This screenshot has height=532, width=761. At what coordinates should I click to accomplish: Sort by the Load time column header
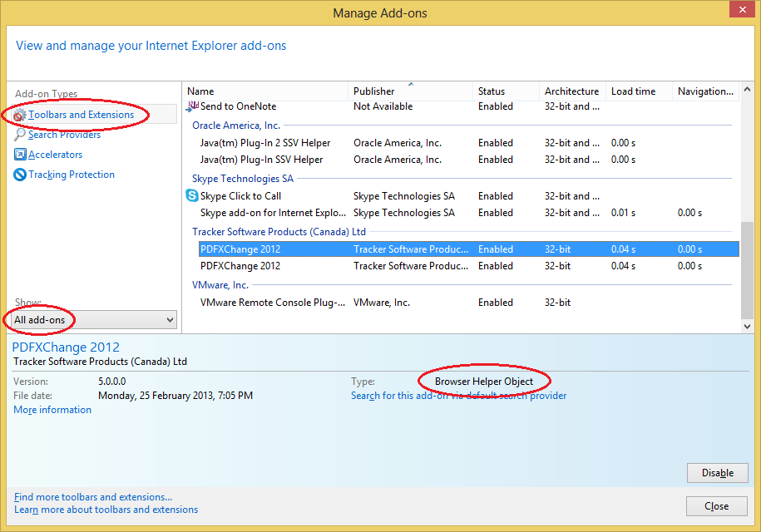[639, 91]
